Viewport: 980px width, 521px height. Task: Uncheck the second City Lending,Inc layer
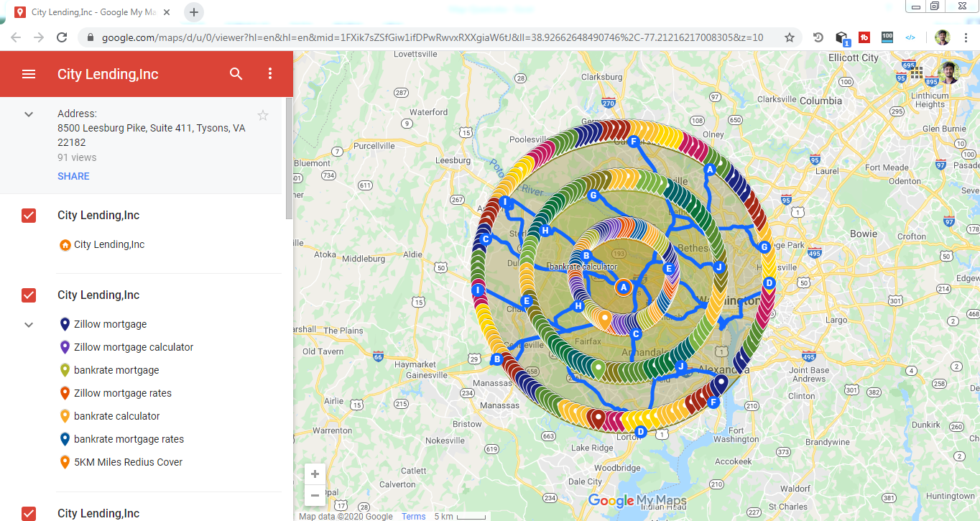(x=28, y=295)
